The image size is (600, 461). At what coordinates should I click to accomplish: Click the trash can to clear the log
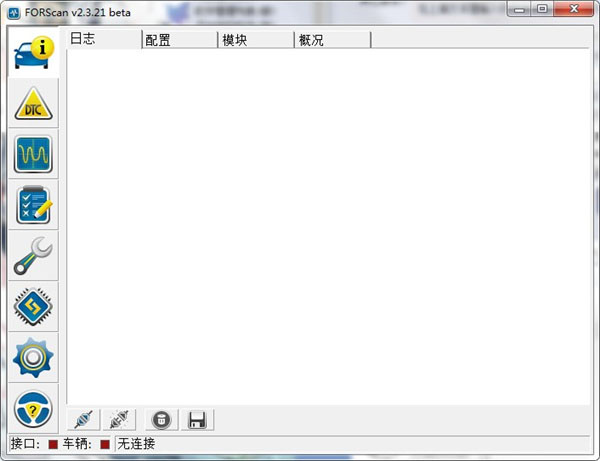[x=161, y=420]
